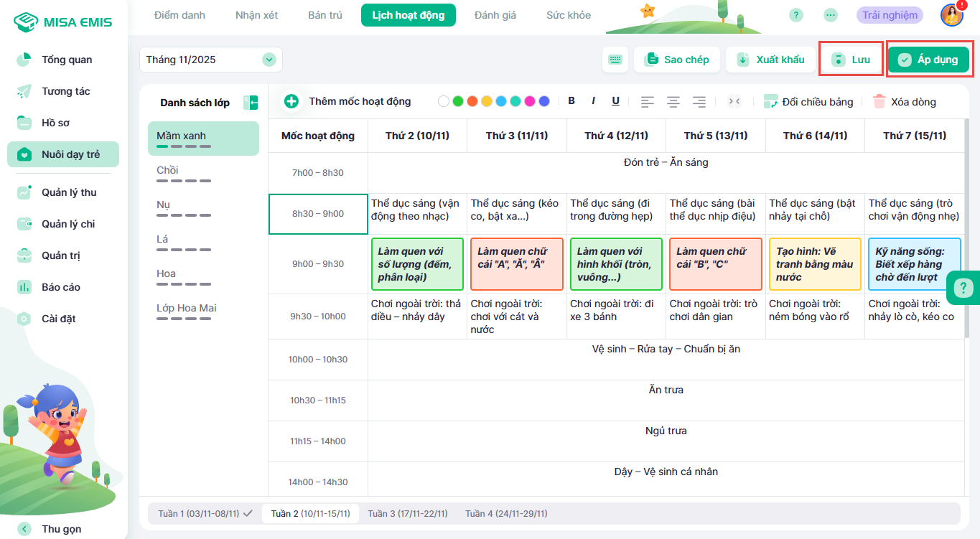The image size is (980, 539).
Task: Expand the Quản lý thu sidebar menu
Action: pyautogui.click(x=68, y=192)
